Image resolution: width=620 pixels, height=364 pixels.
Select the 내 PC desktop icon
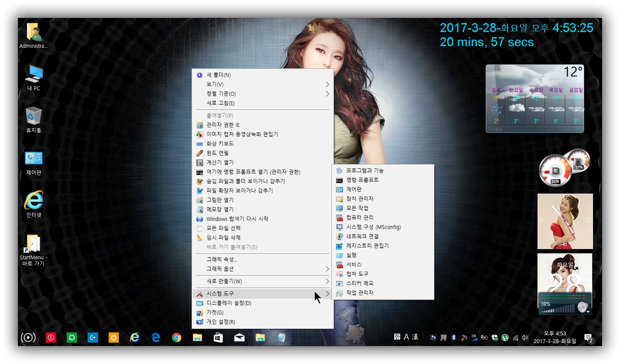coord(33,78)
